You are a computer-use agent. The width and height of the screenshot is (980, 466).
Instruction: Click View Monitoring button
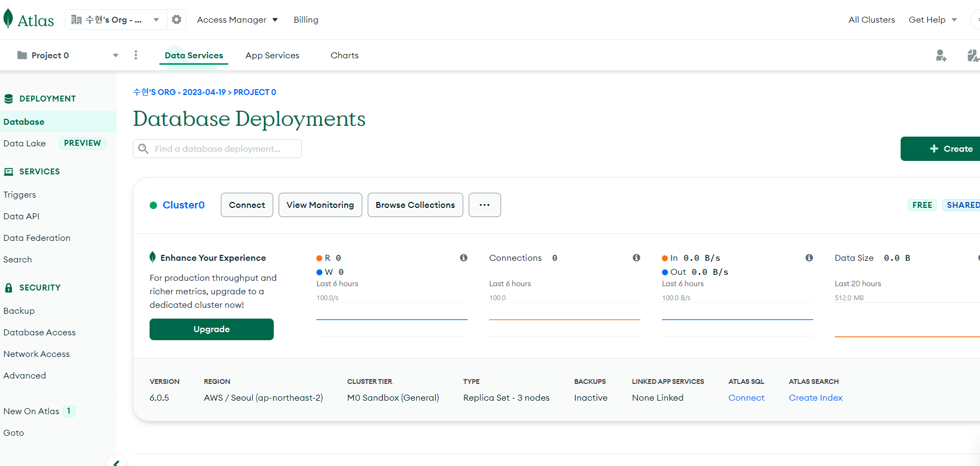(320, 205)
